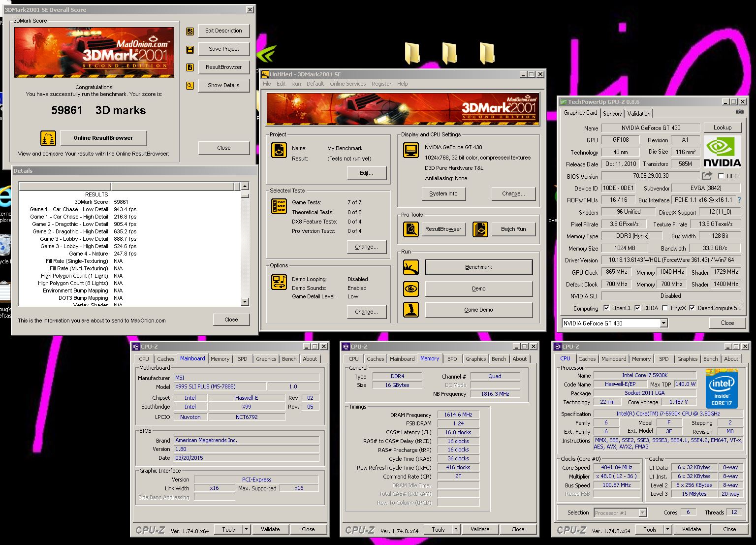Screen dimensions: 756x545
Task: Select SPD tab in Mainboard CPU-Z window
Action: click(243, 359)
